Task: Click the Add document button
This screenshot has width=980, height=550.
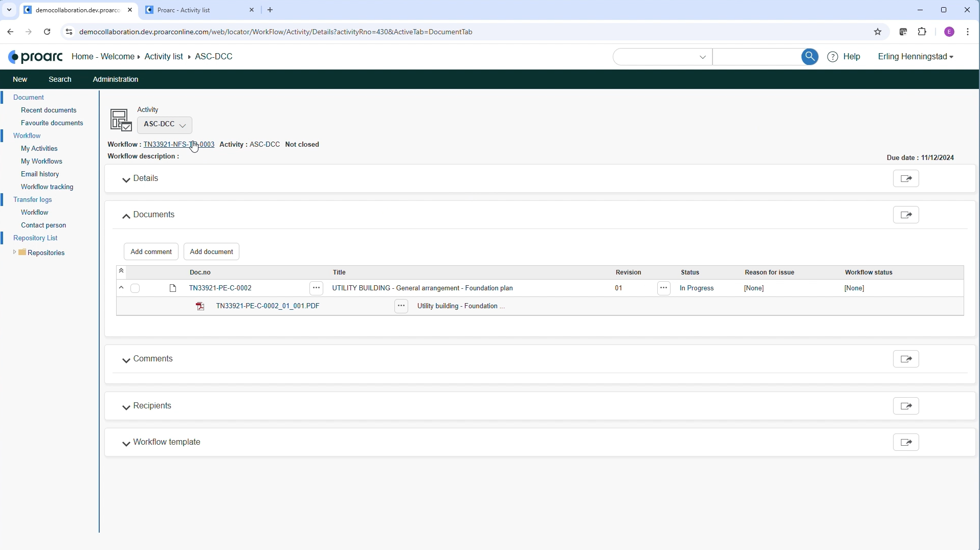Action: pyautogui.click(x=212, y=251)
